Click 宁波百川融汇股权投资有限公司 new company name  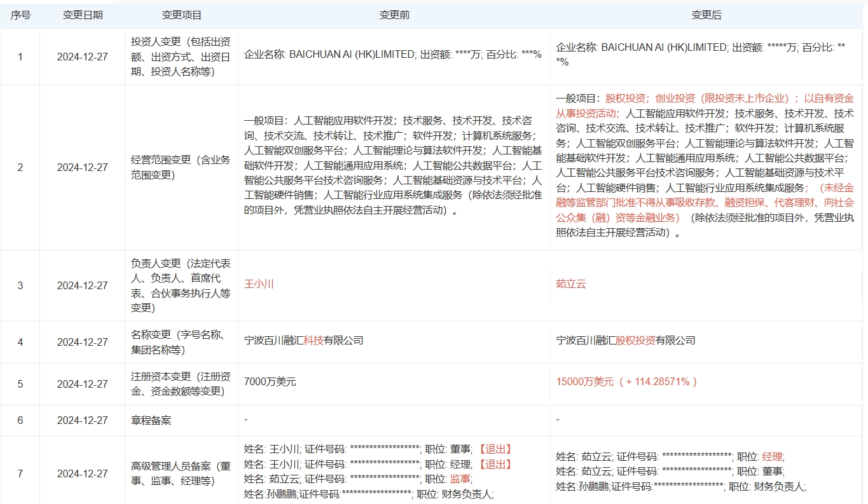[x=626, y=341]
